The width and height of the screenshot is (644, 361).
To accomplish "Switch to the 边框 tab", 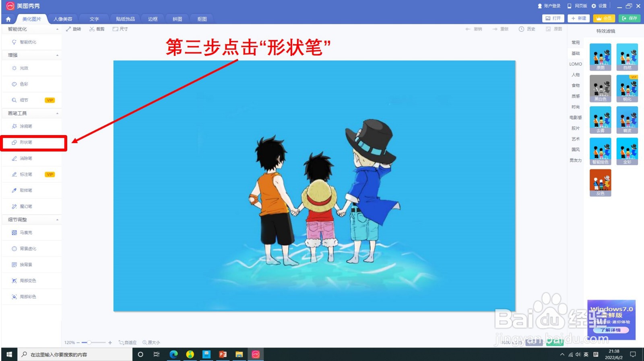I will [153, 19].
